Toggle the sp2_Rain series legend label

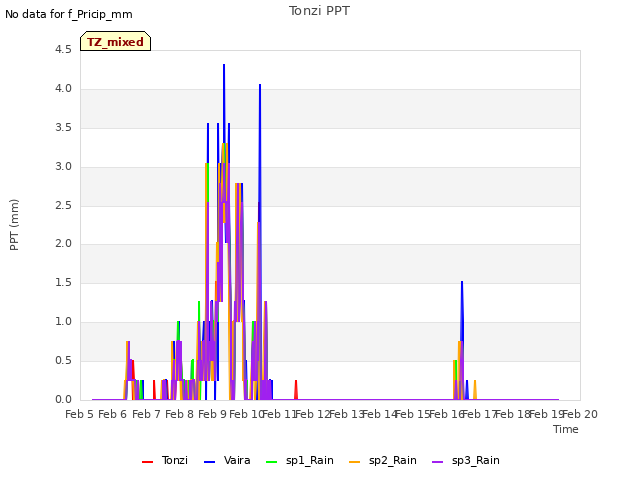393,460
